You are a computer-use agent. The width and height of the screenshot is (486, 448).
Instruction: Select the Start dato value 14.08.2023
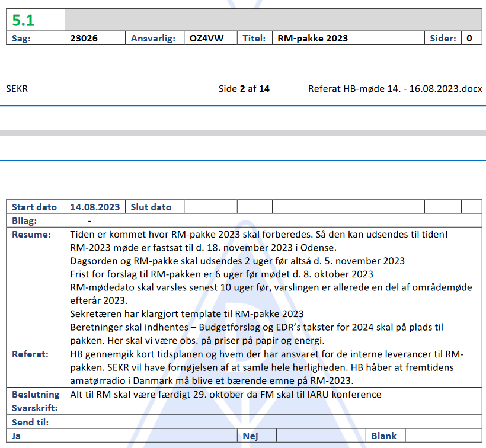95,207
